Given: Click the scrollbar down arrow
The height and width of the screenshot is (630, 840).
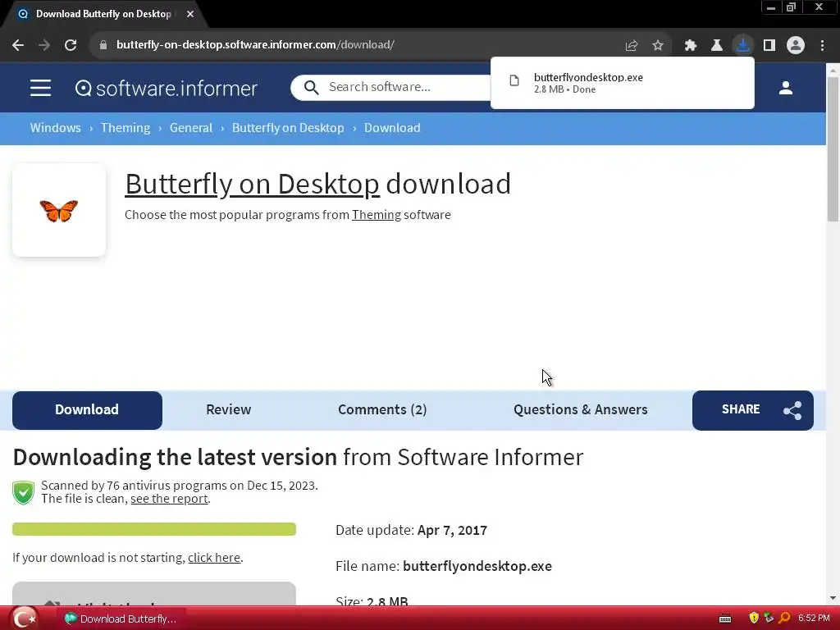Looking at the screenshot, I should 833,598.
